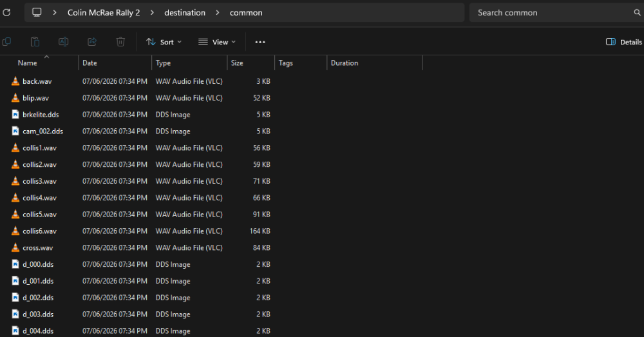
Task: Select the file name collis5.wav
Action: point(39,215)
